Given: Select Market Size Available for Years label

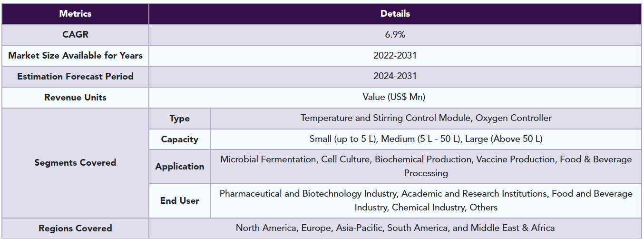Looking at the screenshot, I should [x=75, y=56].
